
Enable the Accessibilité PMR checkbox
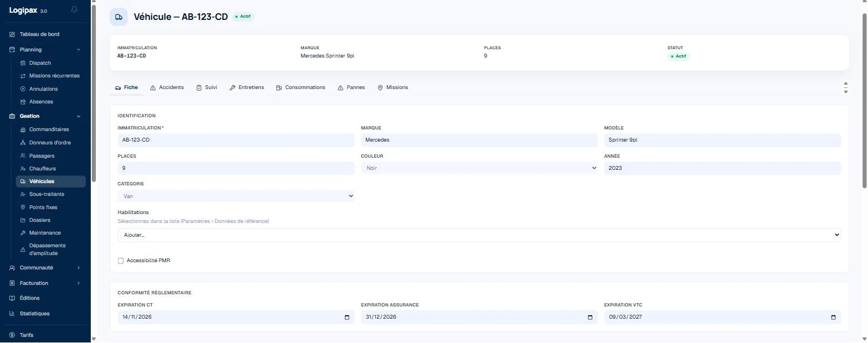click(x=121, y=261)
